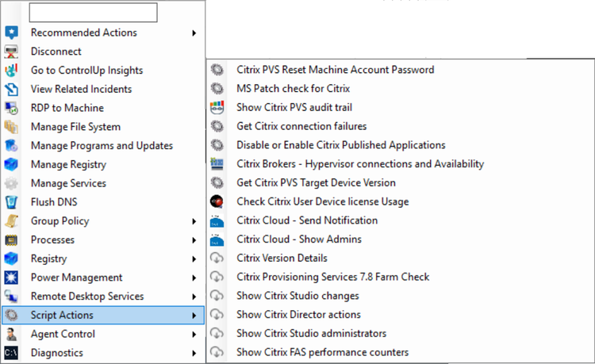Select Disable or Enable Citrix Published Applications
The image size is (595, 364).
tap(401, 145)
